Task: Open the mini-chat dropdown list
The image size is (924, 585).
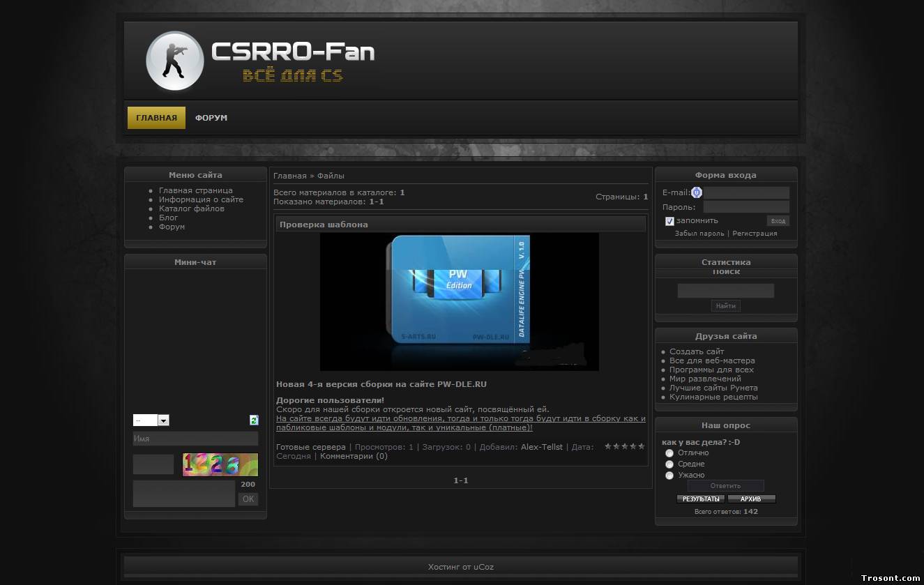Action: coord(151,420)
